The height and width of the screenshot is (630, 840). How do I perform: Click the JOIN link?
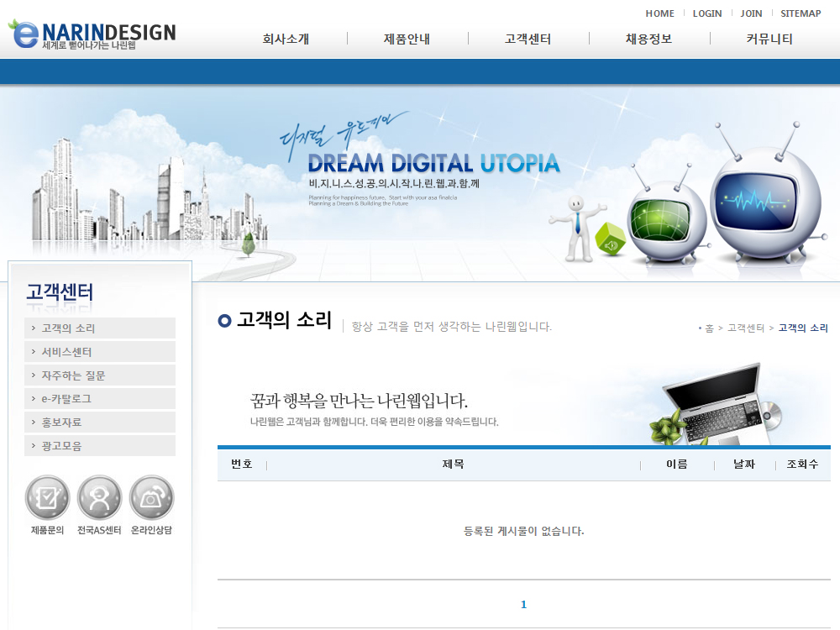click(751, 13)
